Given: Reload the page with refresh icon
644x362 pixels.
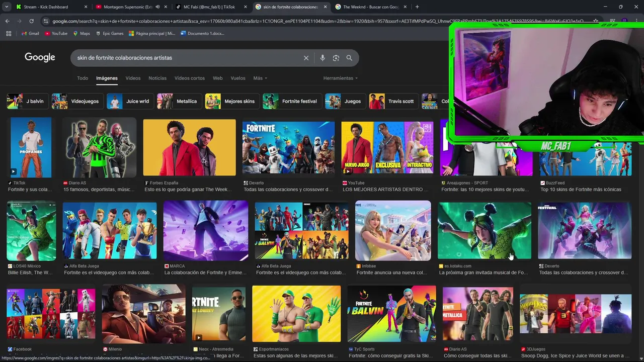Looking at the screenshot, I should [31, 21].
